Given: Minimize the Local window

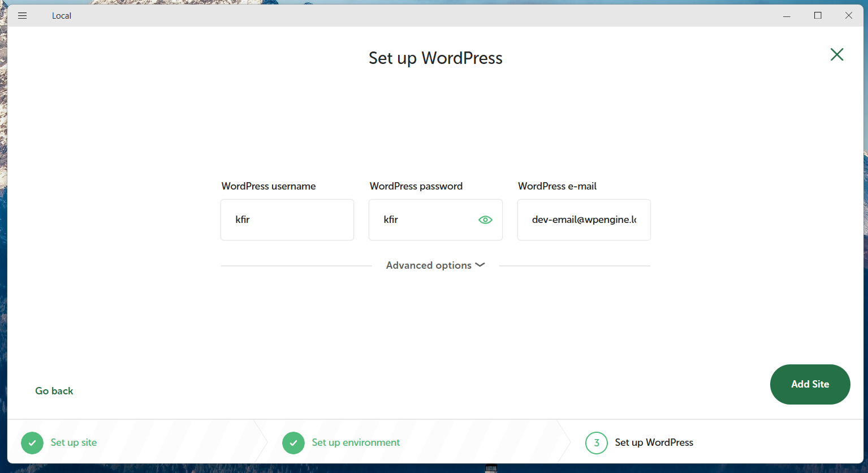Looking at the screenshot, I should tap(787, 16).
